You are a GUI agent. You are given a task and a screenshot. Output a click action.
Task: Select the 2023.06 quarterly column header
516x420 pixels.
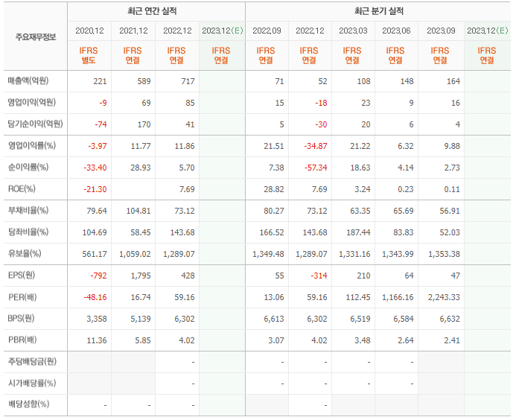396,31
